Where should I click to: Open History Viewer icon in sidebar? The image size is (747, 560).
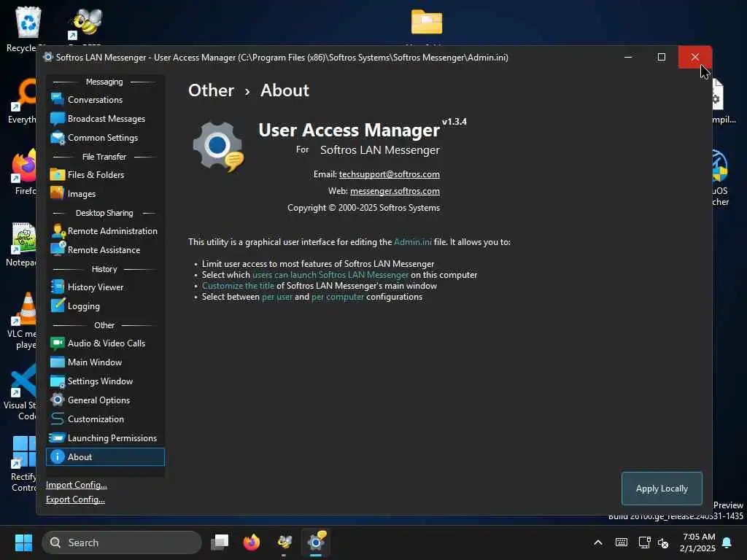(x=57, y=287)
